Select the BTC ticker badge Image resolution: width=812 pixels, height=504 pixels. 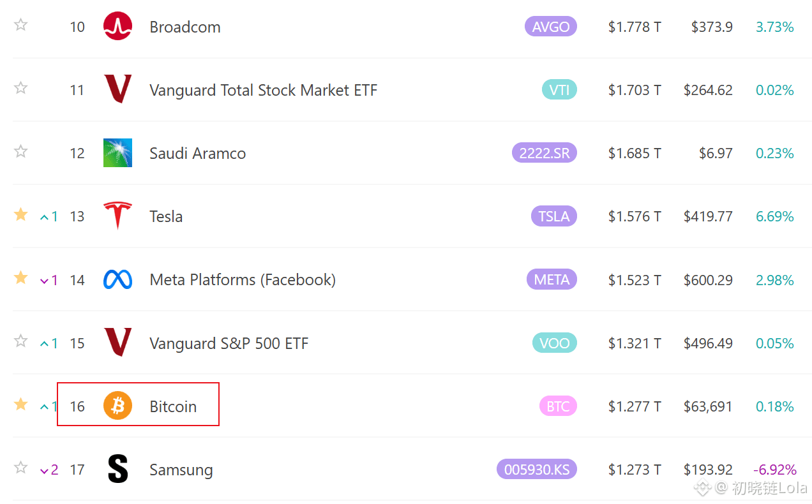(558, 406)
